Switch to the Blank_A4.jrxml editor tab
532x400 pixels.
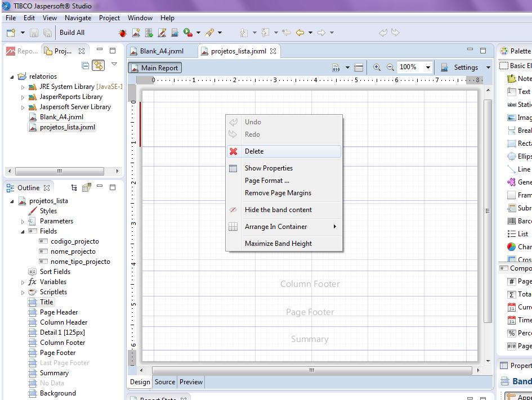point(162,51)
